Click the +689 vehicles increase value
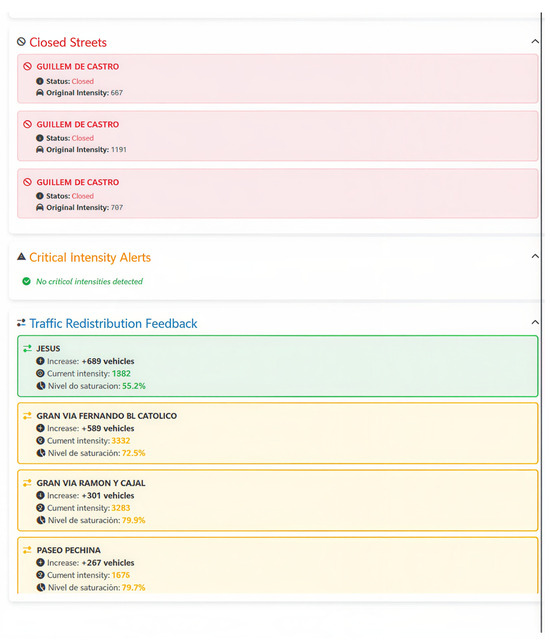550x643 pixels. click(x=108, y=361)
